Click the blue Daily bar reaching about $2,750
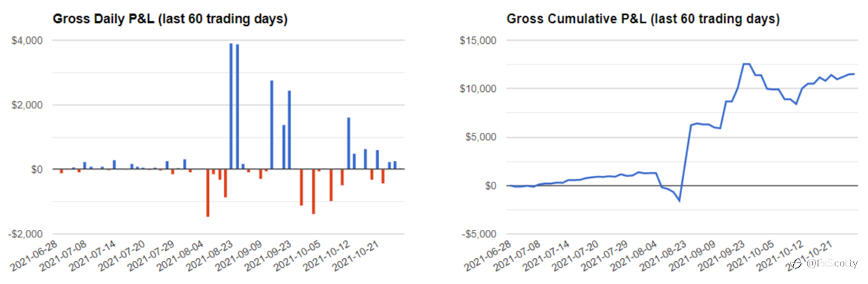Image resolution: width=868 pixels, height=284 pixels. coord(272,125)
